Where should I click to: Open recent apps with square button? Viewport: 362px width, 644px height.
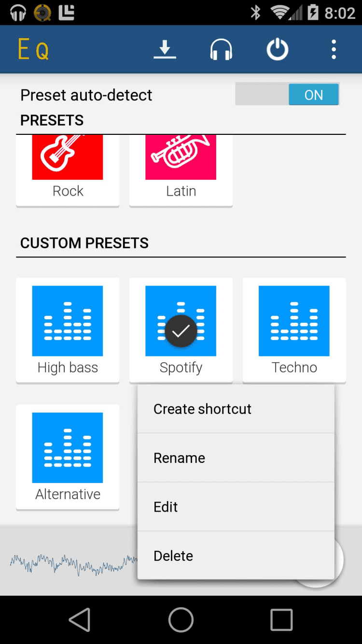coord(281,620)
